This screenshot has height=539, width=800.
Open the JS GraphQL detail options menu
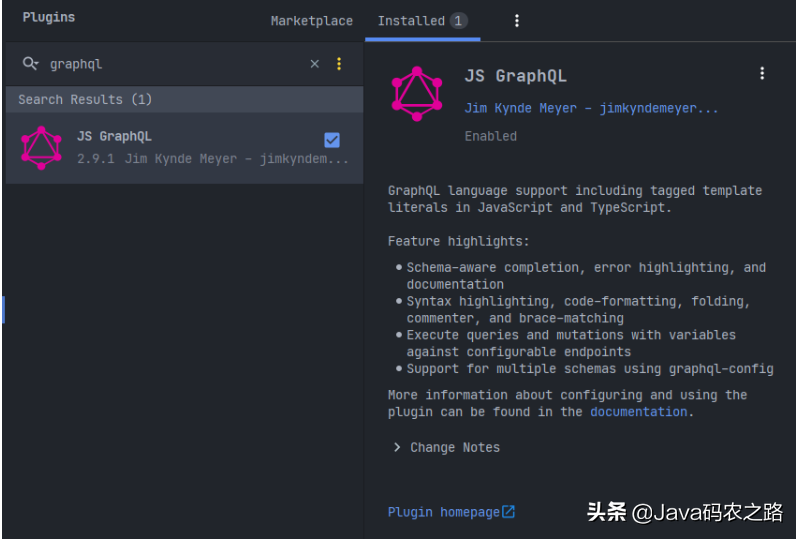click(762, 74)
